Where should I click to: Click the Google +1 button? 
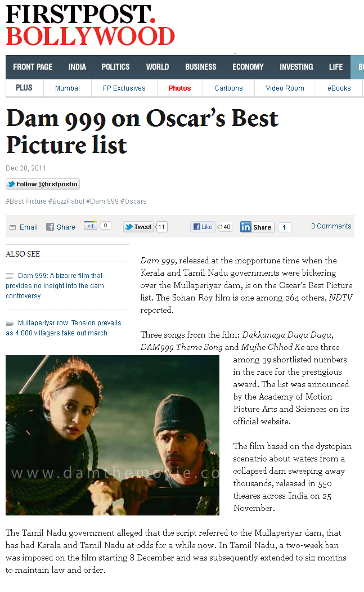coord(91,226)
